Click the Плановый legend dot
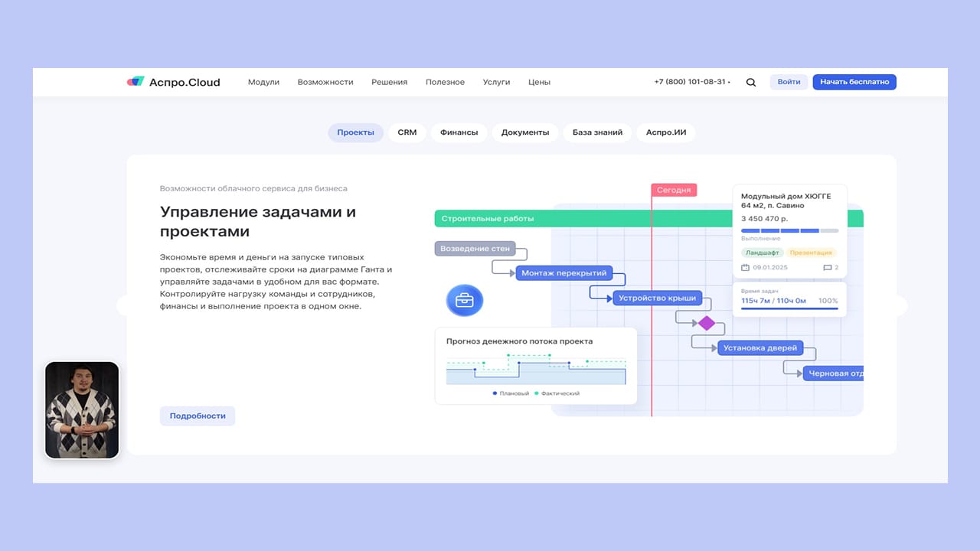The image size is (980, 551). [495, 393]
